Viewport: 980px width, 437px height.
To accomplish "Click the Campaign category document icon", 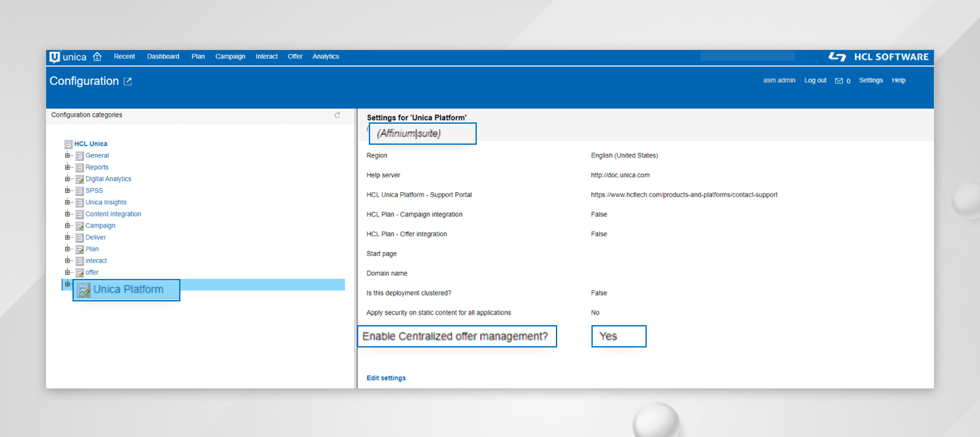I will 79,225.
